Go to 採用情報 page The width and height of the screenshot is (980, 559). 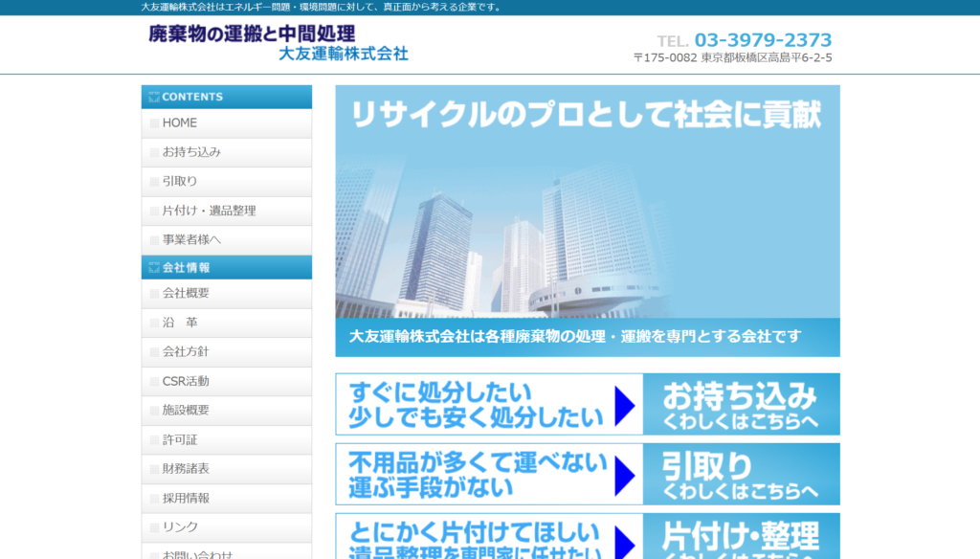(x=186, y=499)
